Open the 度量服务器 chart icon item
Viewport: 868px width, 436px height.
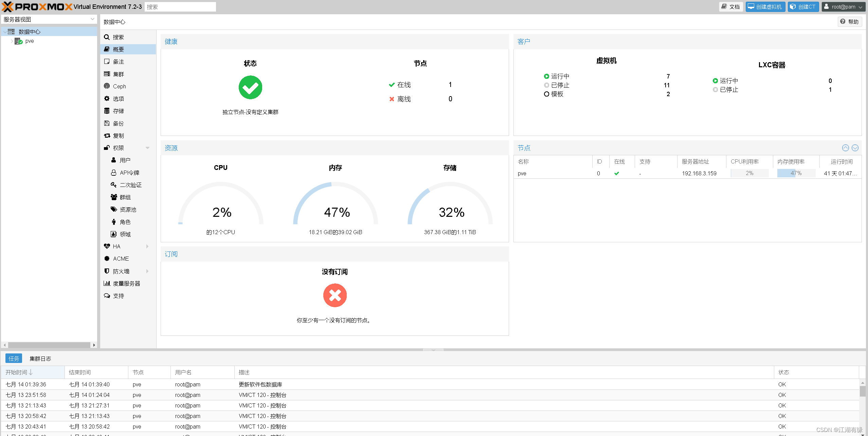coord(107,283)
